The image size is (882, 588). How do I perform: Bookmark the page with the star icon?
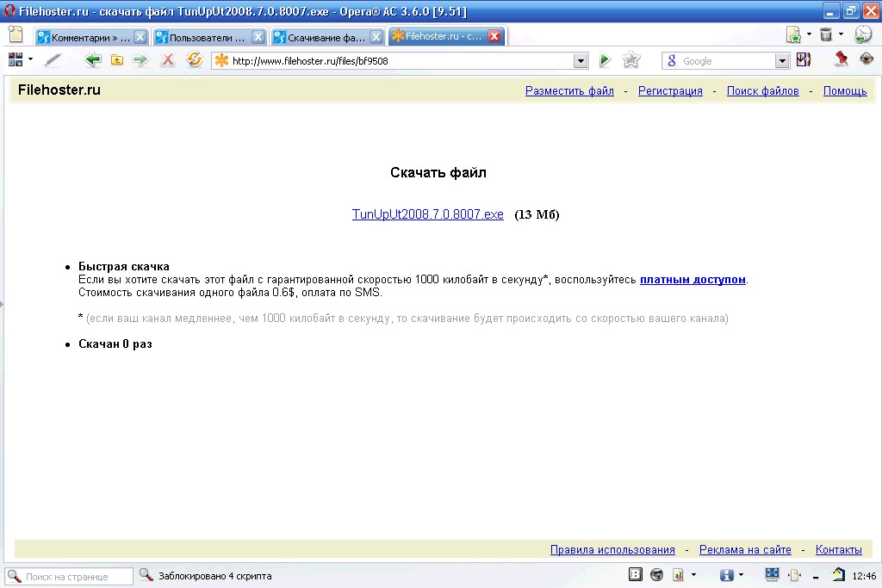click(x=631, y=59)
